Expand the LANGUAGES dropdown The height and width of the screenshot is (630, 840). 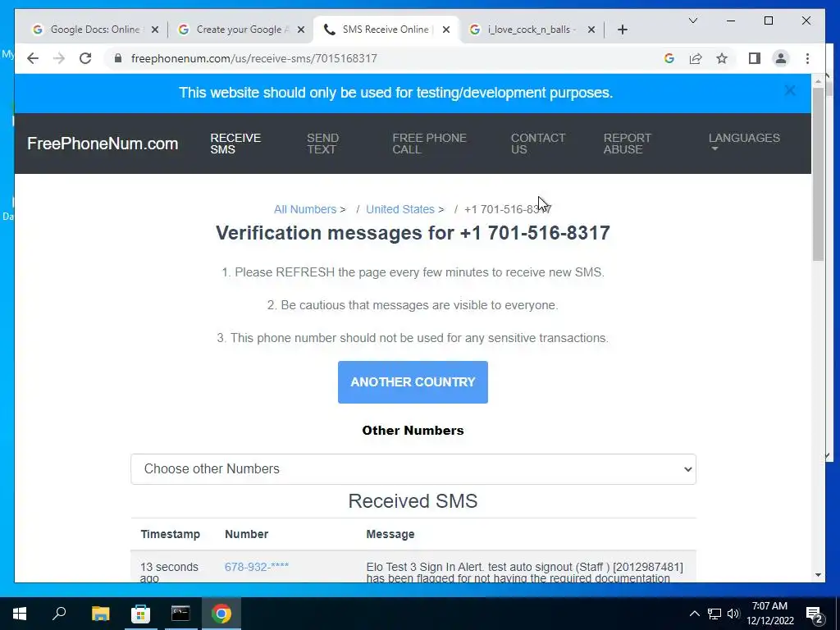coord(744,141)
